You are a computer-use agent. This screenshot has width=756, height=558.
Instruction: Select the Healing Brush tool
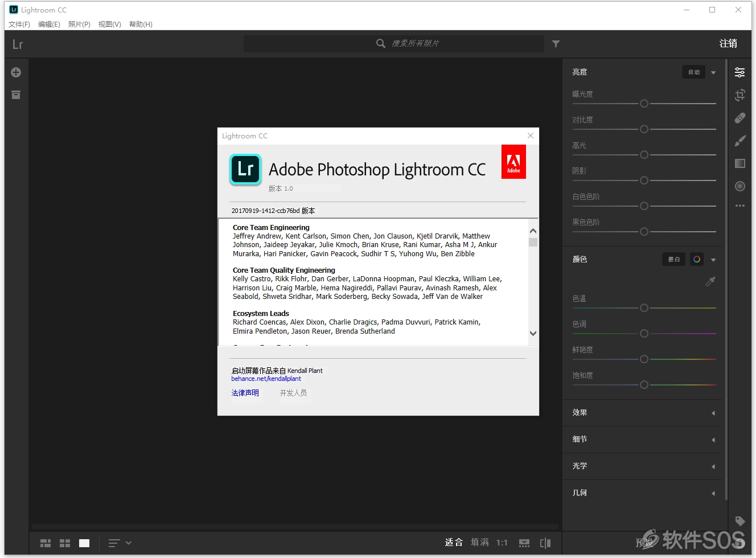739,118
